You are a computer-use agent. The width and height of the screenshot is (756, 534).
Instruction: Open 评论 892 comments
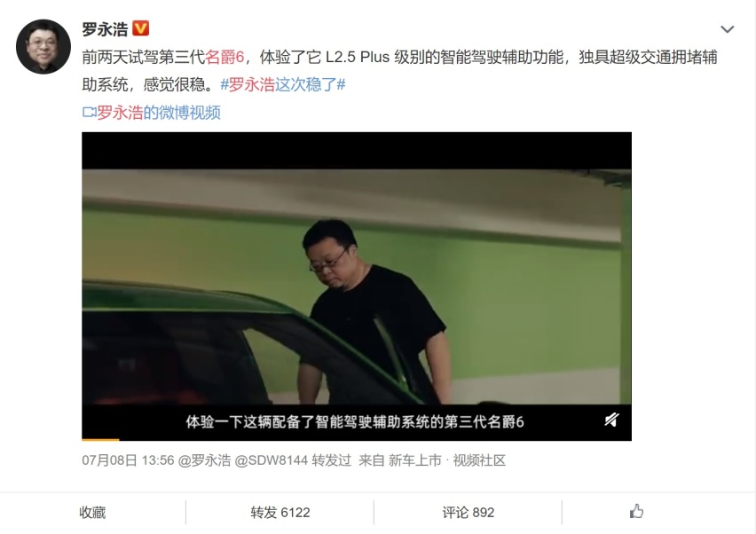click(469, 513)
